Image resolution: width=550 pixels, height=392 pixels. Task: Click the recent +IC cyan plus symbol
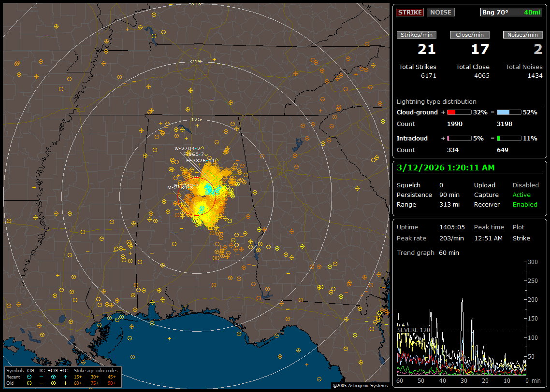[65, 376]
